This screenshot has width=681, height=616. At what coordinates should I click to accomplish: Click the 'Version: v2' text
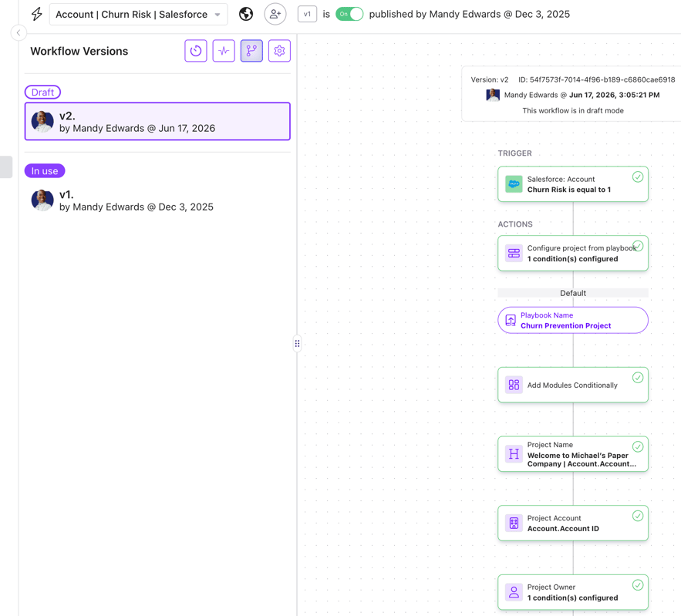point(490,80)
